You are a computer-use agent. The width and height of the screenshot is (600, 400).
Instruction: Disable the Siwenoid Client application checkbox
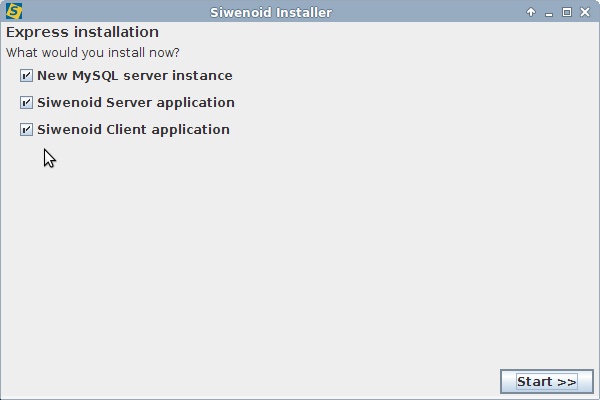pos(26,130)
